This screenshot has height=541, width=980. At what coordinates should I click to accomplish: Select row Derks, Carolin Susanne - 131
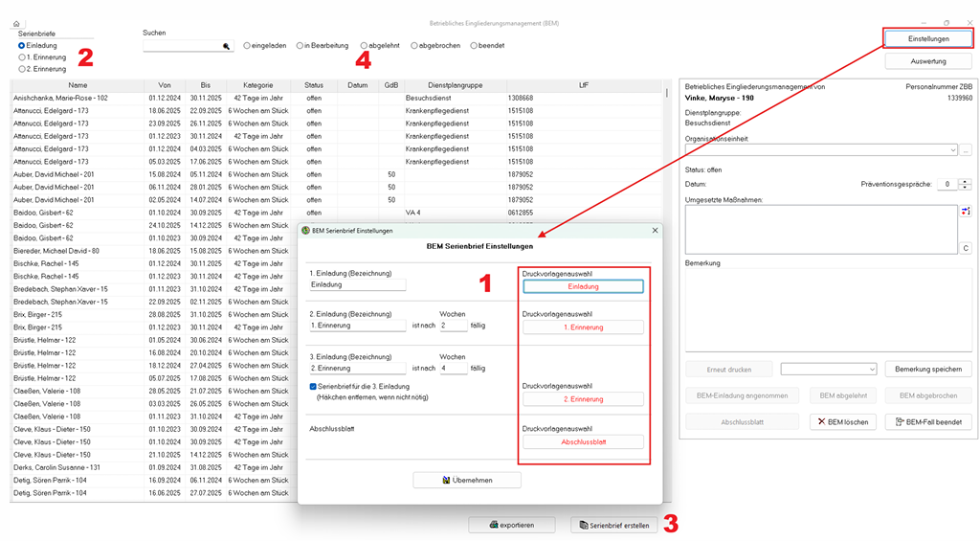point(154,467)
